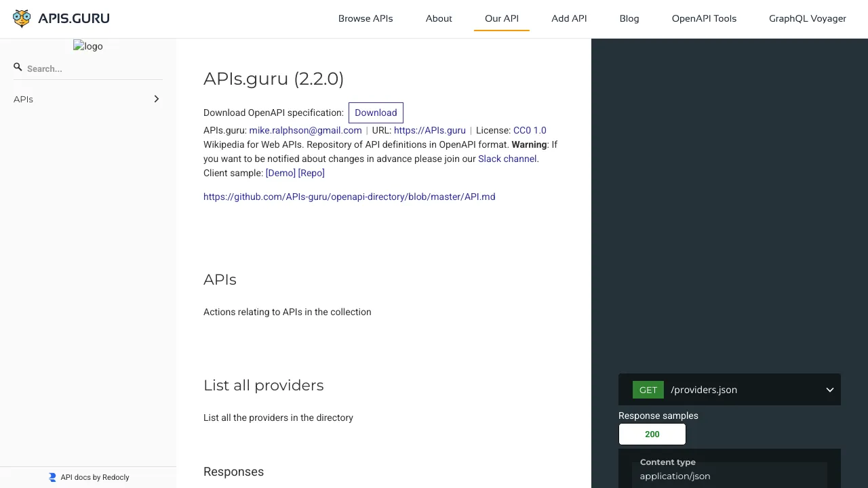Click the broken logo image in sidebar

(88, 46)
